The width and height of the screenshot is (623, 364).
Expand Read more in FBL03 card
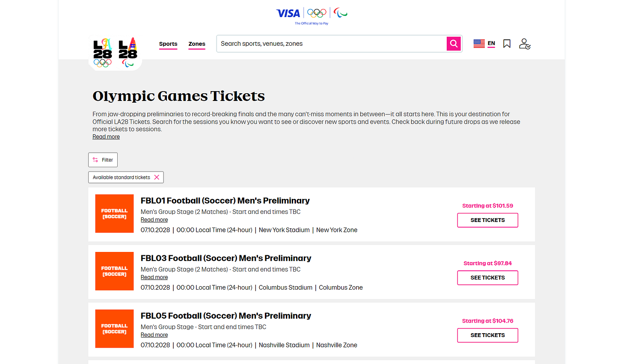[154, 277]
